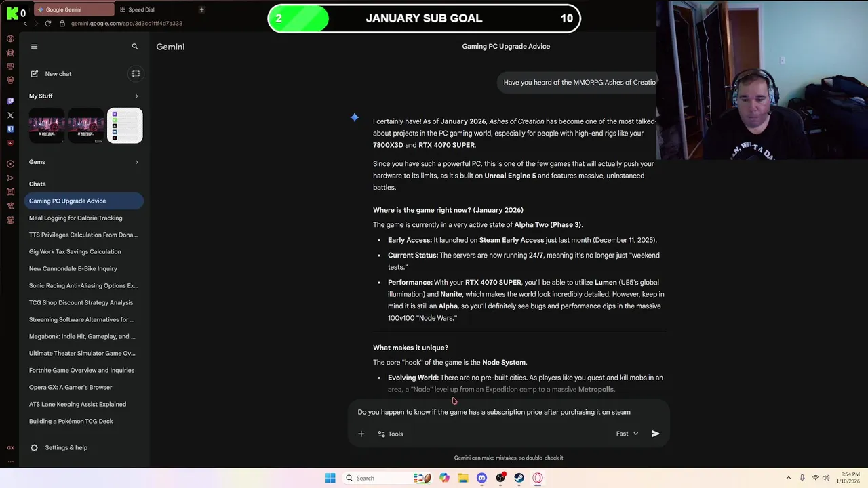The width and height of the screenshot is (868, 488).
Task: Go back using browser back arrow
Action: pyautogui.click(x=26, y=24)
